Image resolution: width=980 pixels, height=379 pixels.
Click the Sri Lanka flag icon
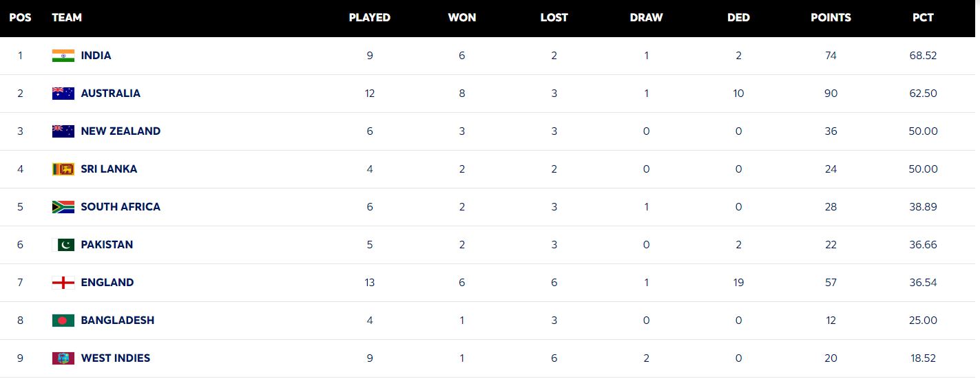click(63, 169)
